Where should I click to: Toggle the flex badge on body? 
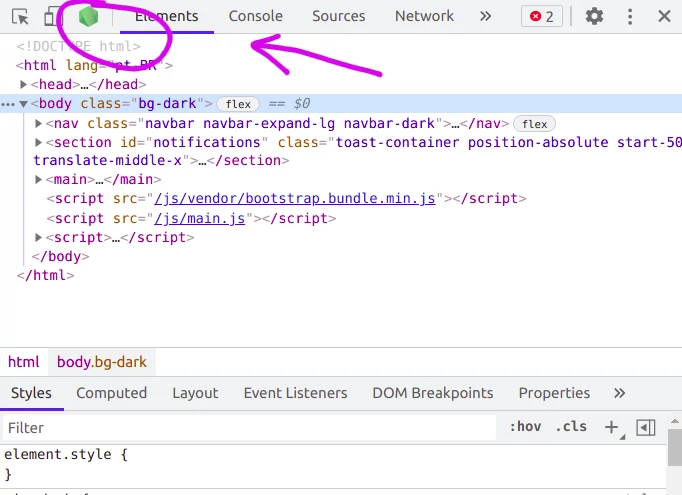coord(238,104)
